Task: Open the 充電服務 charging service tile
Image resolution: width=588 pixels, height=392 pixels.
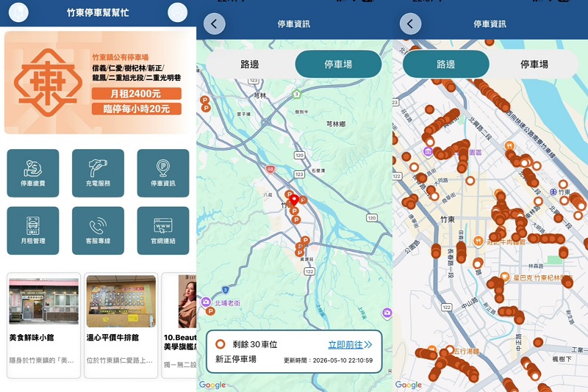Action: pos(98,173)
